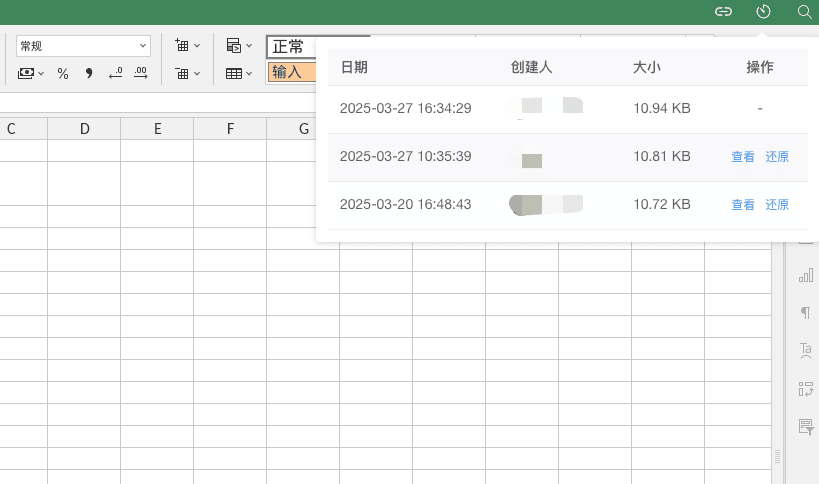Click the conditional formatting icon
Screen dimensions: 819x484
tap(233, 45)
